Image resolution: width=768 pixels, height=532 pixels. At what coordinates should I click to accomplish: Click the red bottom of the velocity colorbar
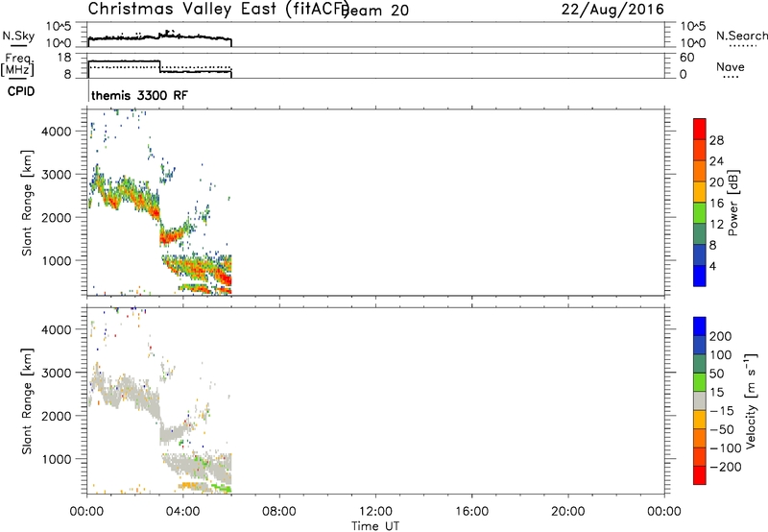click(x=700, y=475)
